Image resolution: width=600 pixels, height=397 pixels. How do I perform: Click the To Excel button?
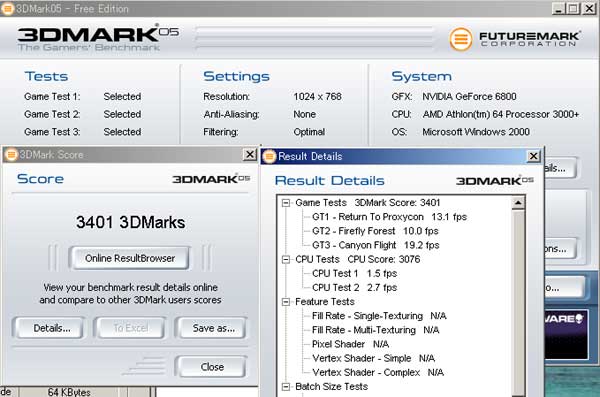(x=130, y=328)
